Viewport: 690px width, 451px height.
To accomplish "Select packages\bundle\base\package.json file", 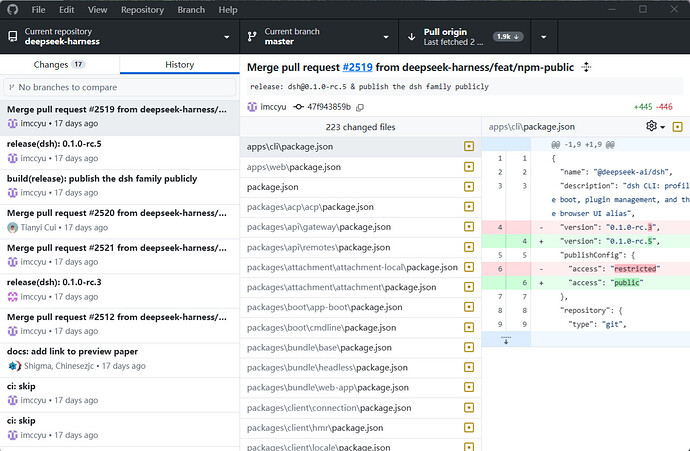I will coord(360,348).
